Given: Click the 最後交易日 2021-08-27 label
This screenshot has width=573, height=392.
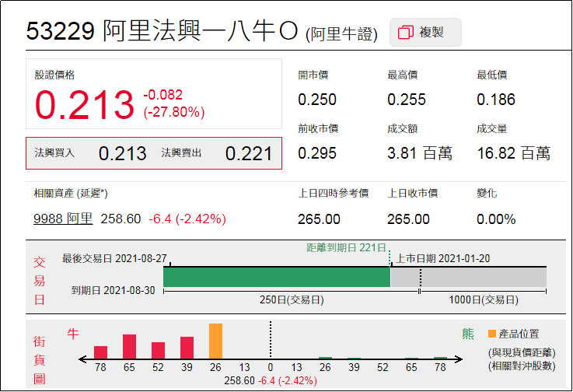Looking at the screenshot, I should pyautogui.click(x=114, y=258).
